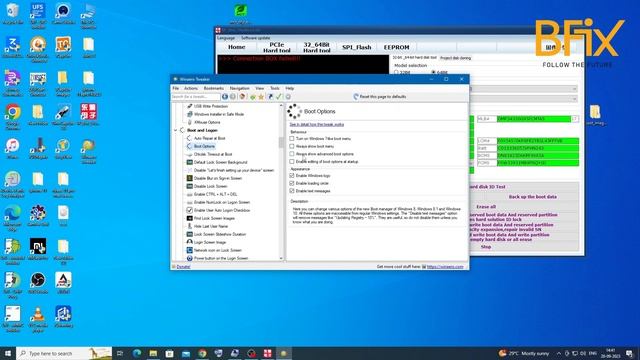Open File Explorer from the taskbar
This screenshot has width=640, height=360.
(153, 353)
